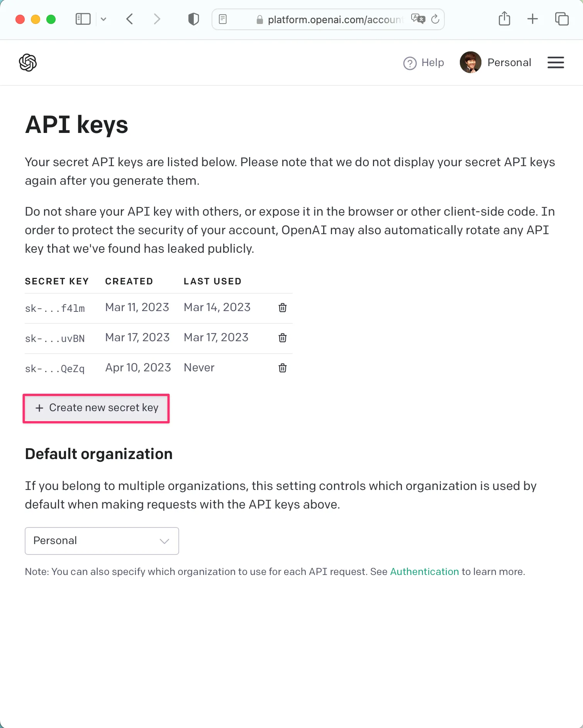Toggle the Safari sidebar
583x728 pixels.
pos(83,19)
